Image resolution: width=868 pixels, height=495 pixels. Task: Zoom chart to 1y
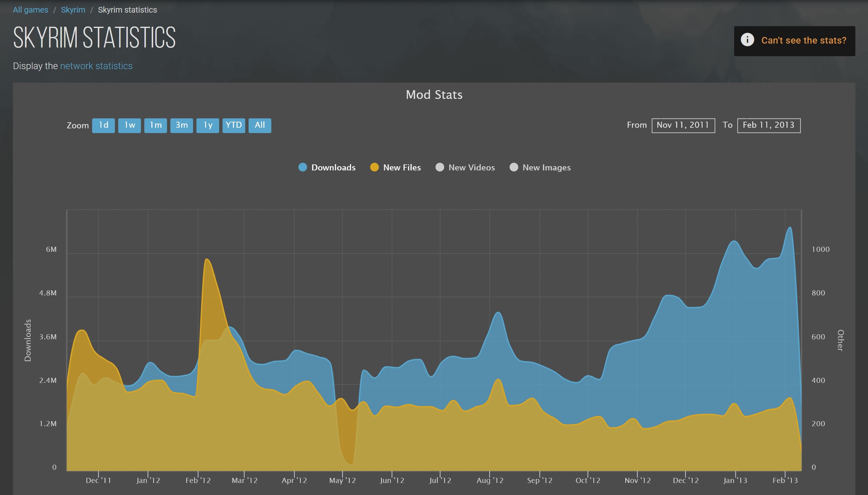pos(208,125)
